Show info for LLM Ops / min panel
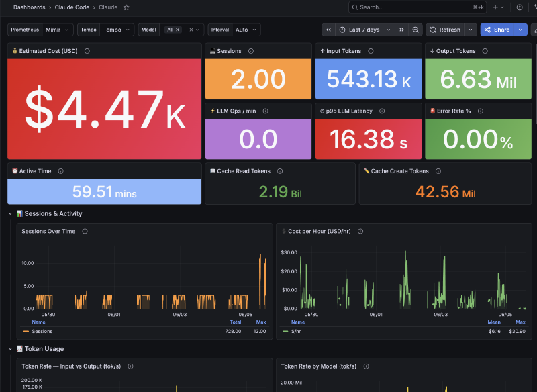The image size is (537, 392). (265, 111)
